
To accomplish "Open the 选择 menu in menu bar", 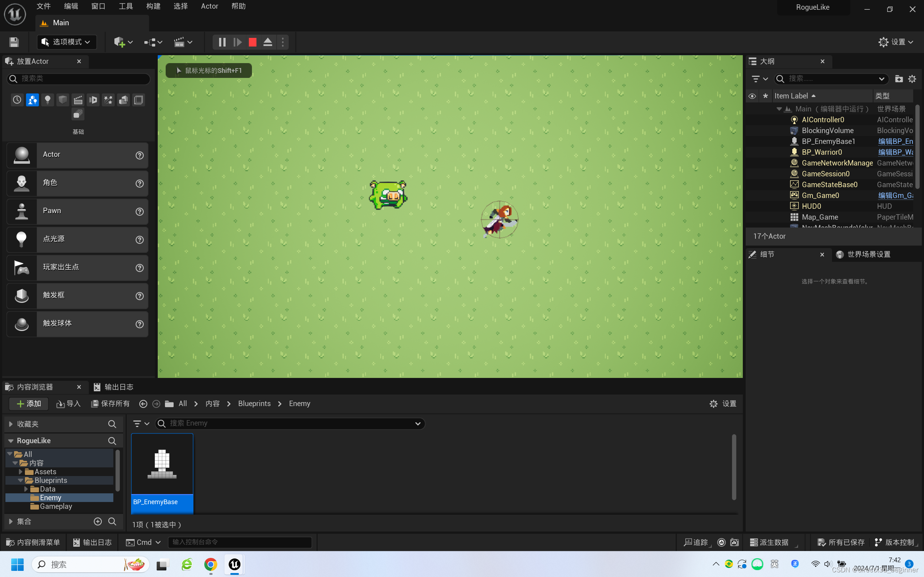I will coord(180,6).
